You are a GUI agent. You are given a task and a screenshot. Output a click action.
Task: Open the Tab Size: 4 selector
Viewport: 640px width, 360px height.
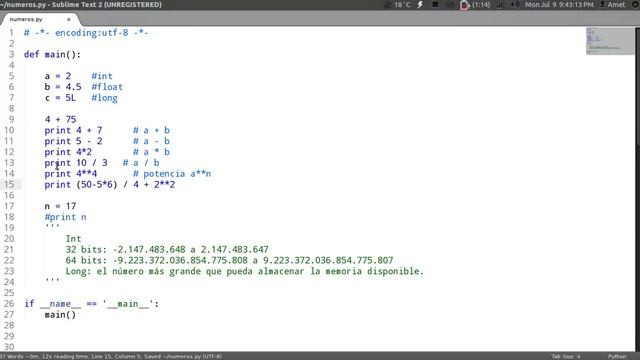[566, 356]
